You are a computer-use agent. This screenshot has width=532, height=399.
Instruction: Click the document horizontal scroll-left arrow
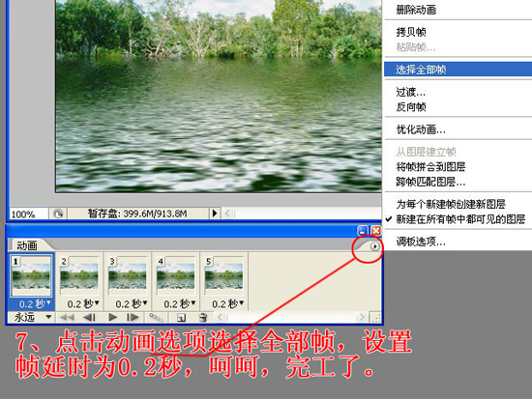227,214
